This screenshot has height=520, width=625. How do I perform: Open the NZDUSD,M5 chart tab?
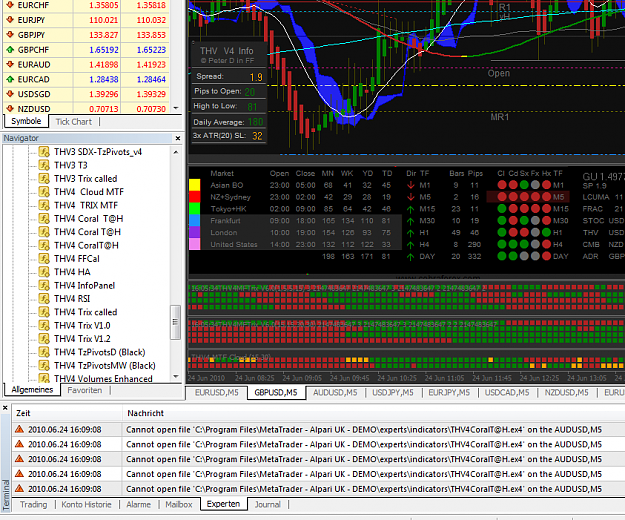click(566, 392)
